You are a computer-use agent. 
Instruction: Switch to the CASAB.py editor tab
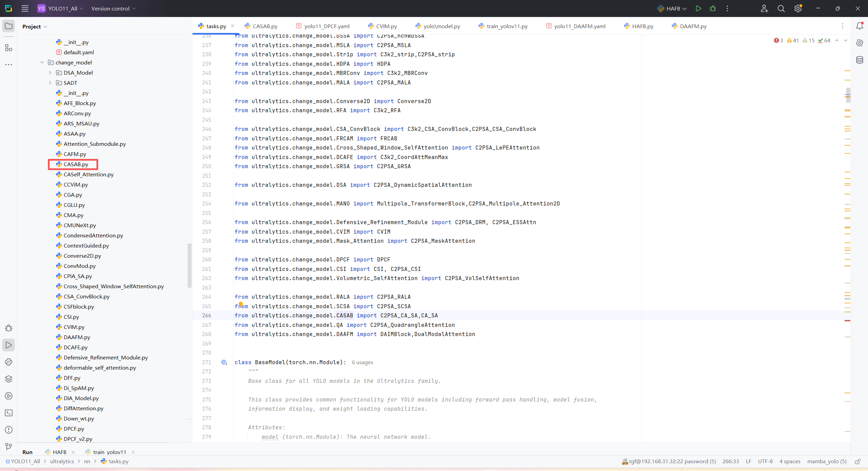[x=264, y=26]
